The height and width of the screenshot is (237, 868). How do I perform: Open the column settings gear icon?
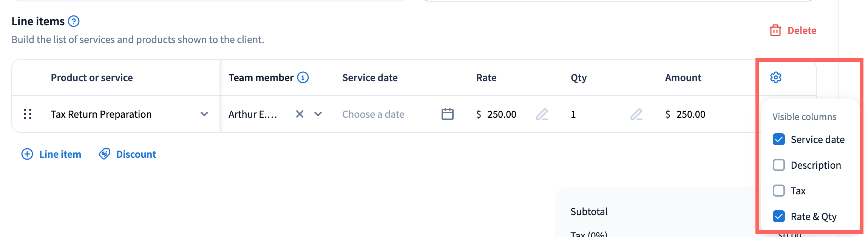tap(775, 77)
